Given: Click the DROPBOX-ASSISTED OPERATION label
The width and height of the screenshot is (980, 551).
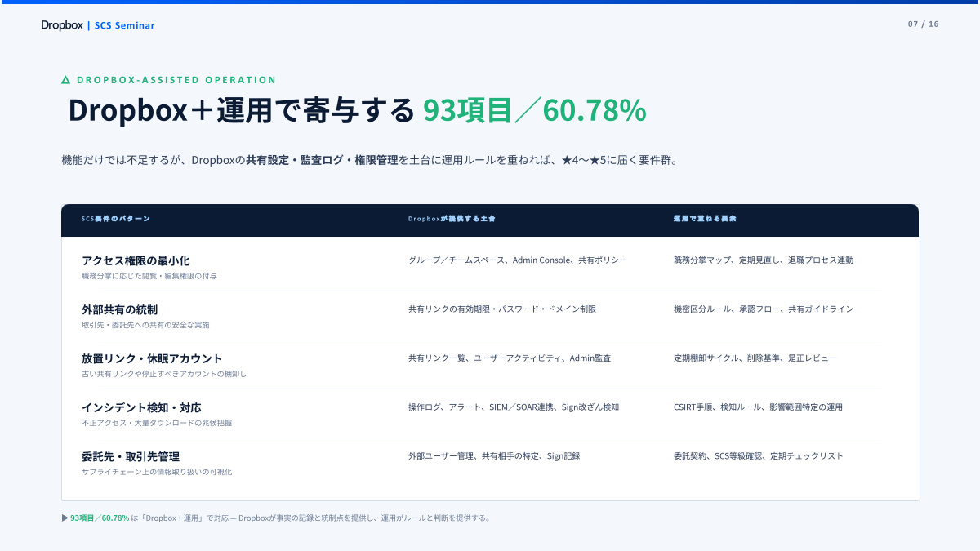Looking at the screenshot, I should coord(176,80).
